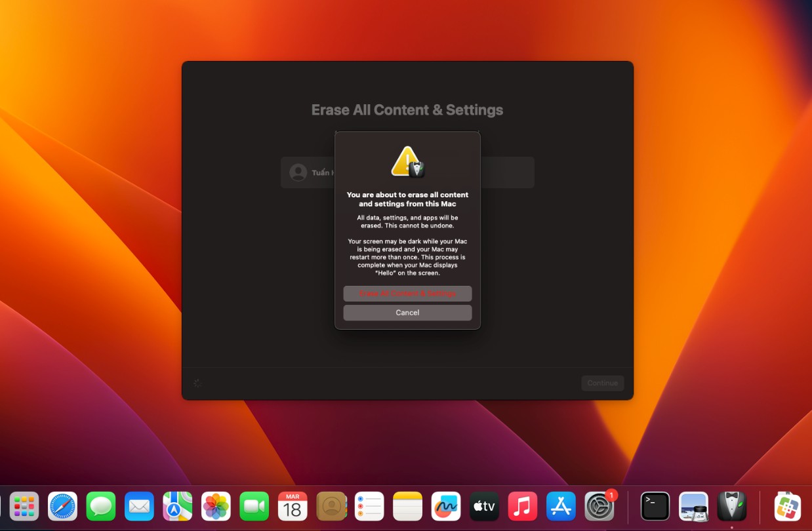Open the Freeform app in the dock
812x531 pixels.
[x=446, y=506]
